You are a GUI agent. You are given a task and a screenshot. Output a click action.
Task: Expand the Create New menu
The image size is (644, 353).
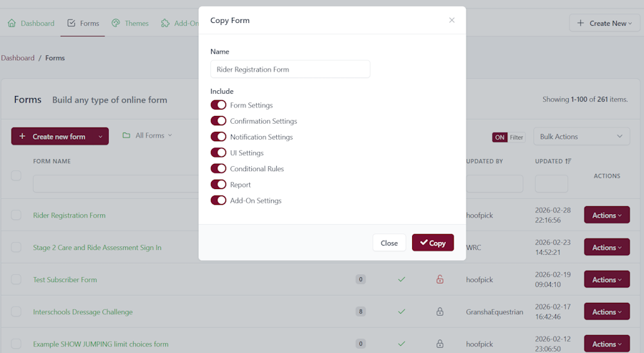605,23
